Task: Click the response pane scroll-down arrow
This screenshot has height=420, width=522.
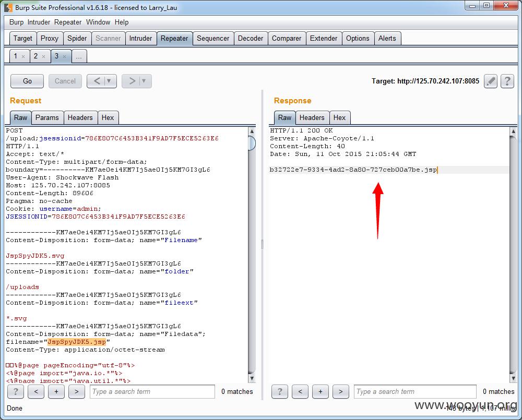Action: point(513,378)
